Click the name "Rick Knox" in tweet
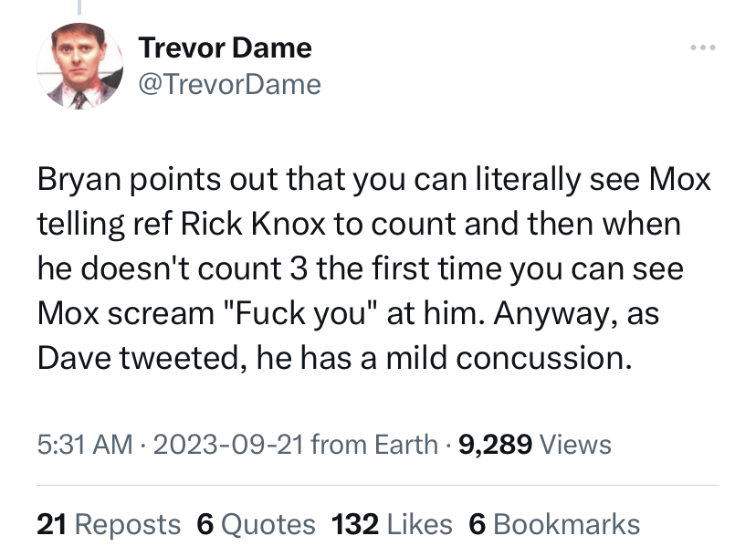This screenshot has width=756, height=557. point(241,224)
